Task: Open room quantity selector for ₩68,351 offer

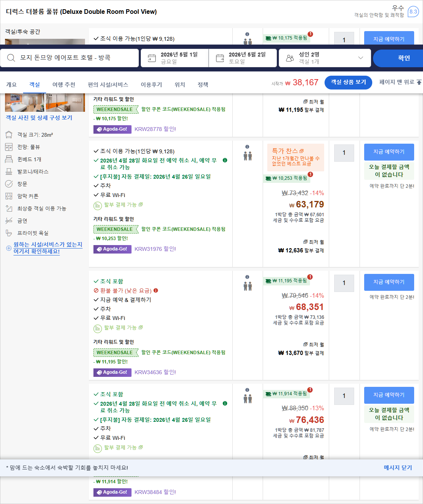Action: pos(344,283)
